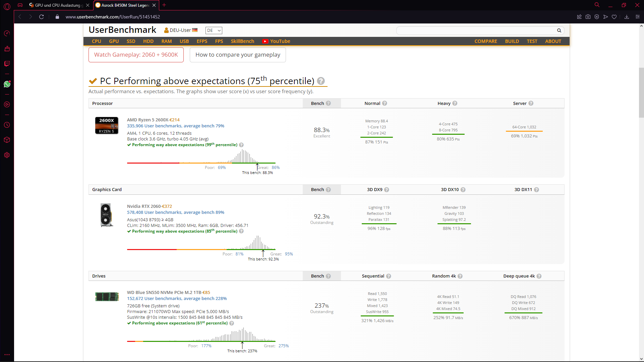Open the GPU menu item
Viewport: 644px width, 362px height.
[x=114, y=41]
